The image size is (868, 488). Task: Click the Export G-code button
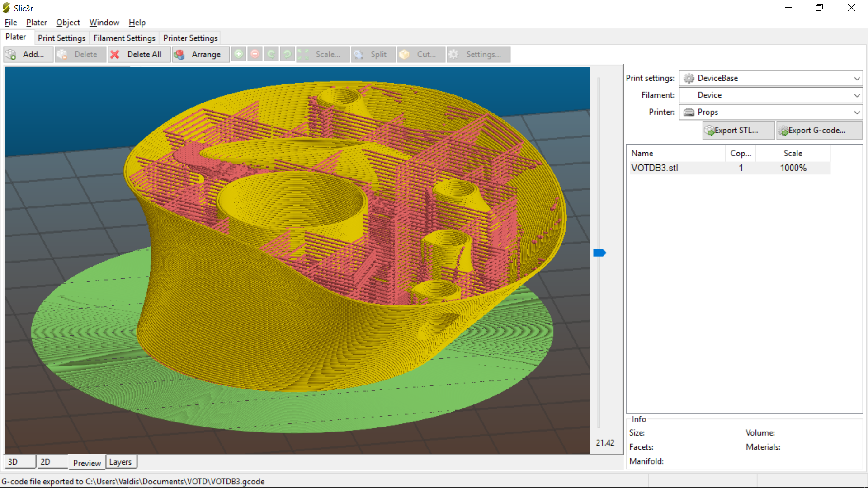click(819, 130)
